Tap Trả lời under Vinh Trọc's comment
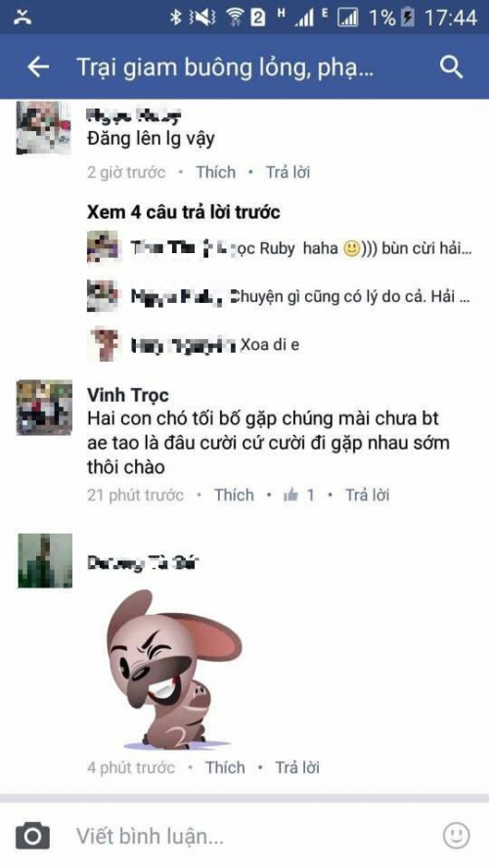This screenshot has width=489, height=868. 367,495
